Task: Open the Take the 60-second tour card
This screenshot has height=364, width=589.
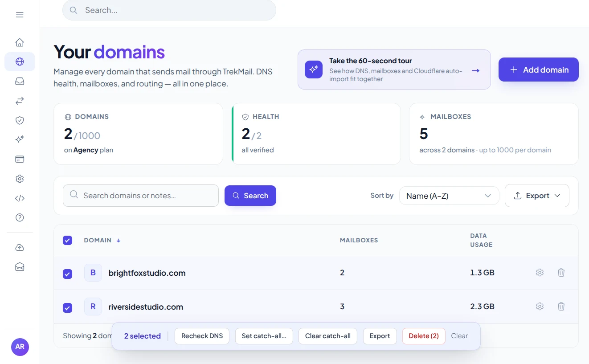Action: coord(394,70)
